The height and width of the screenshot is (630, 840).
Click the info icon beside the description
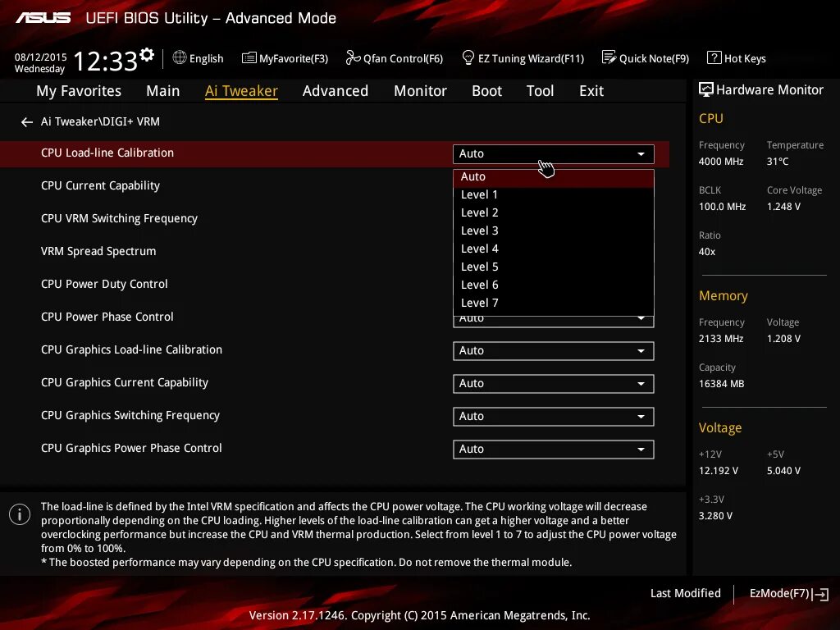pyautogui.click(x=20, y=515)
